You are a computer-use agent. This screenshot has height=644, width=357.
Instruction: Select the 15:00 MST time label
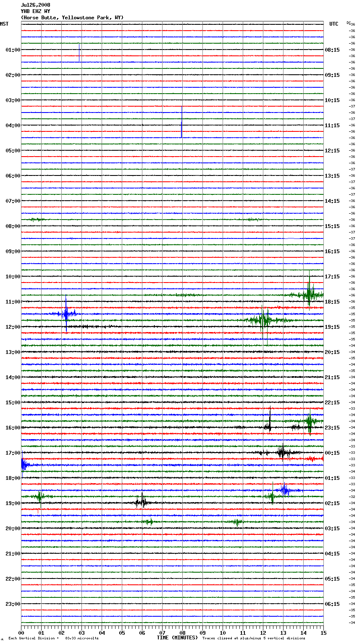click(13, 403)
